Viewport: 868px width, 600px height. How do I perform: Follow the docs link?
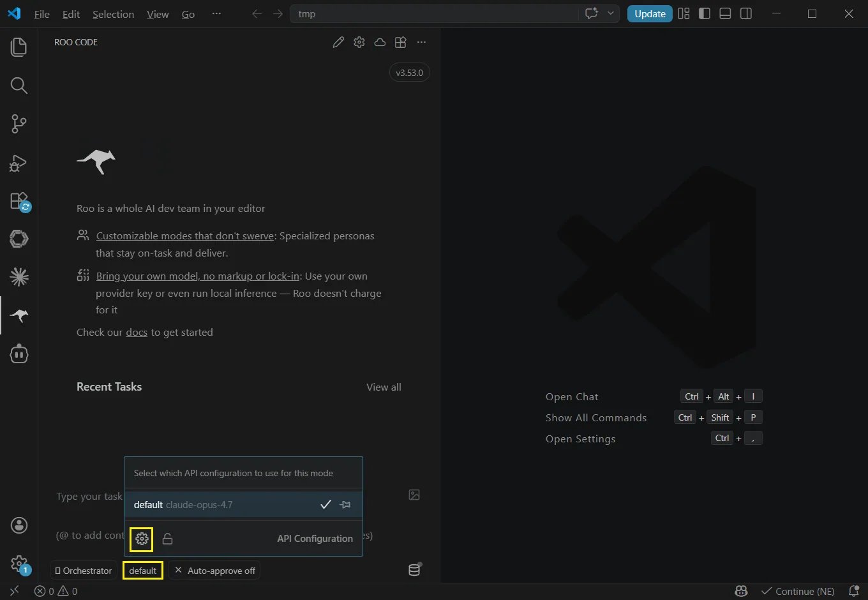[x=137, y=333]
